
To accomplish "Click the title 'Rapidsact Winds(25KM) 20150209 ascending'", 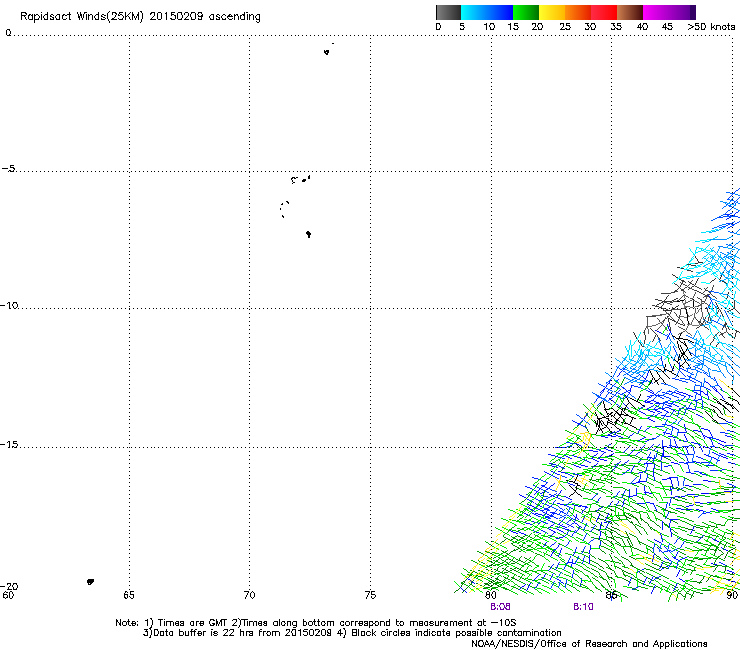I will [x=140, y=17].
